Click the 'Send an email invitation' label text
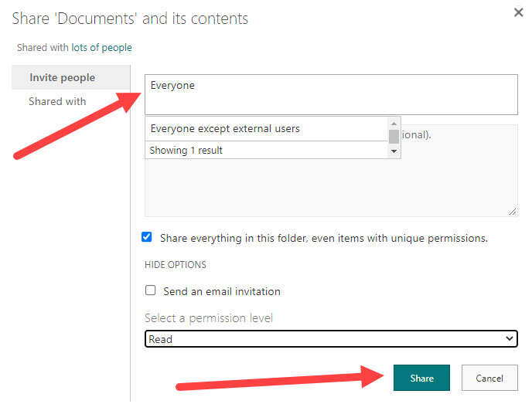Image resolution: width=532 pixels, height=404 pixels. pos(222,291)
